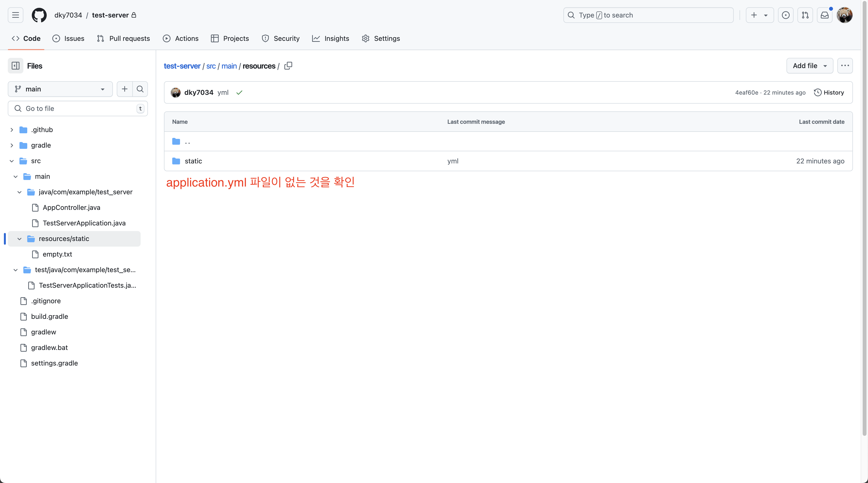This screenshot has width=868, height=483.
Task: Expand the gradle folder in tree
Action: coord(12,145)
